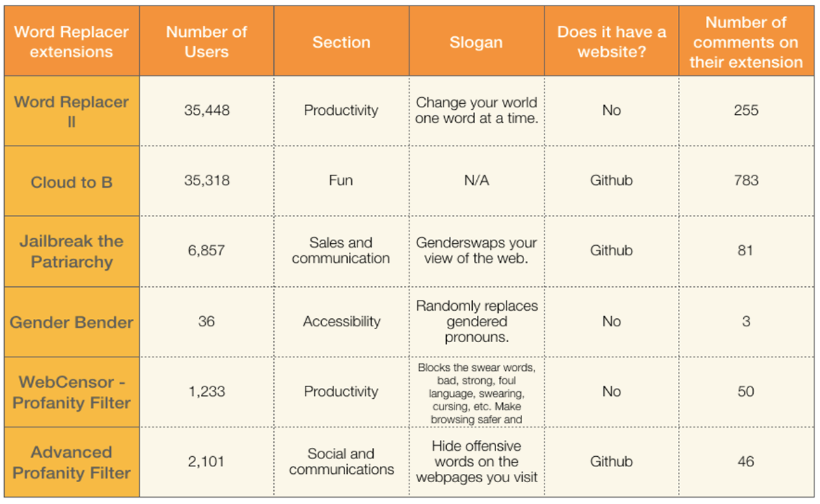Click the 'WebCensor - Profanity Filter' row label
Viewport: 820px width, 504px height.
(x=72, y=392)
